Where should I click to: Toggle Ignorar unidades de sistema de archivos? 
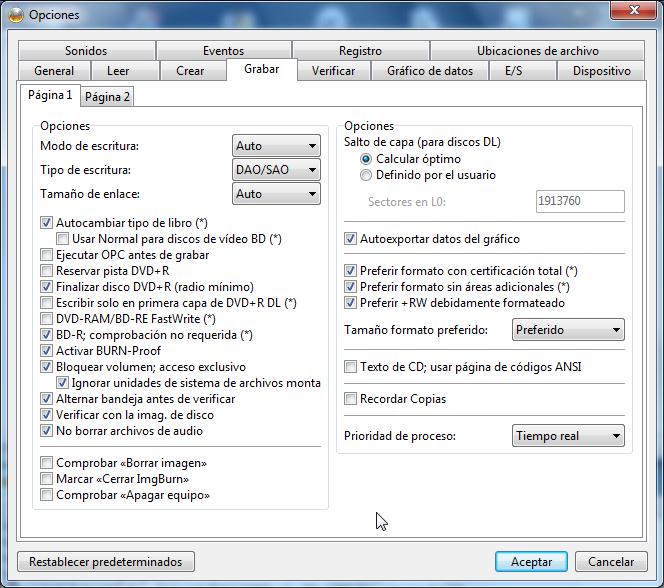62,383
